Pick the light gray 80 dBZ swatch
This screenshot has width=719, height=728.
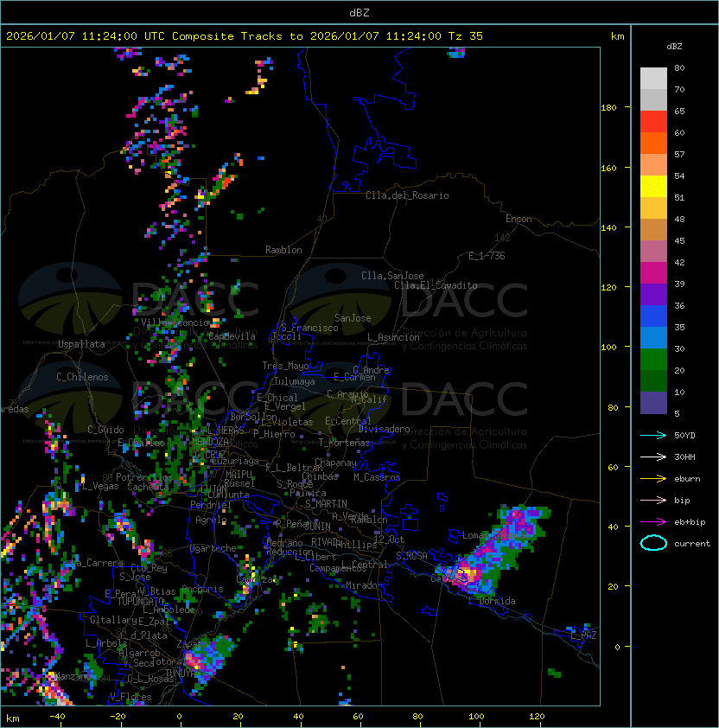(653, 78)
